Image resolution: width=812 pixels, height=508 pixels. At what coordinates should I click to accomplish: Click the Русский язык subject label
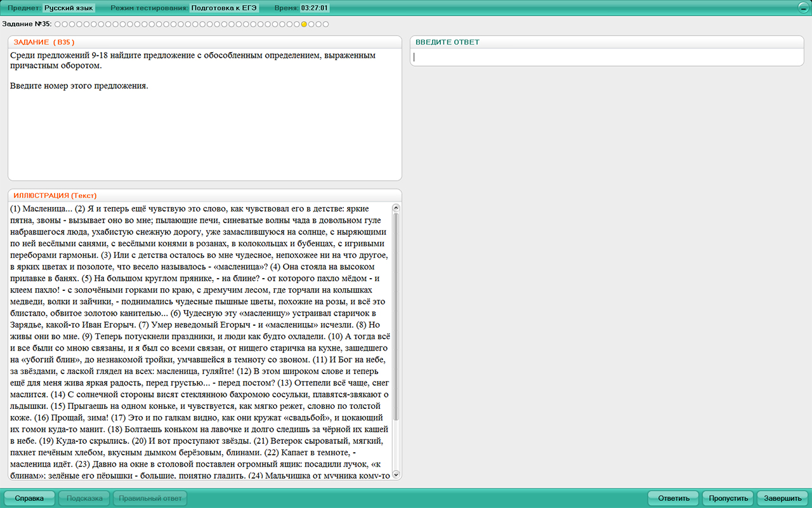[x=69, y=8]
